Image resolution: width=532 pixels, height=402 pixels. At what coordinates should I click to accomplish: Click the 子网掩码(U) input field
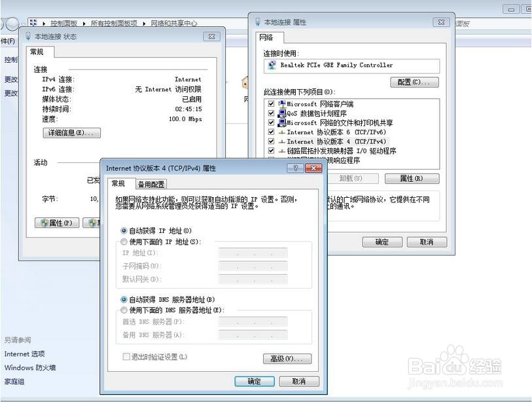tap(253, 266)
